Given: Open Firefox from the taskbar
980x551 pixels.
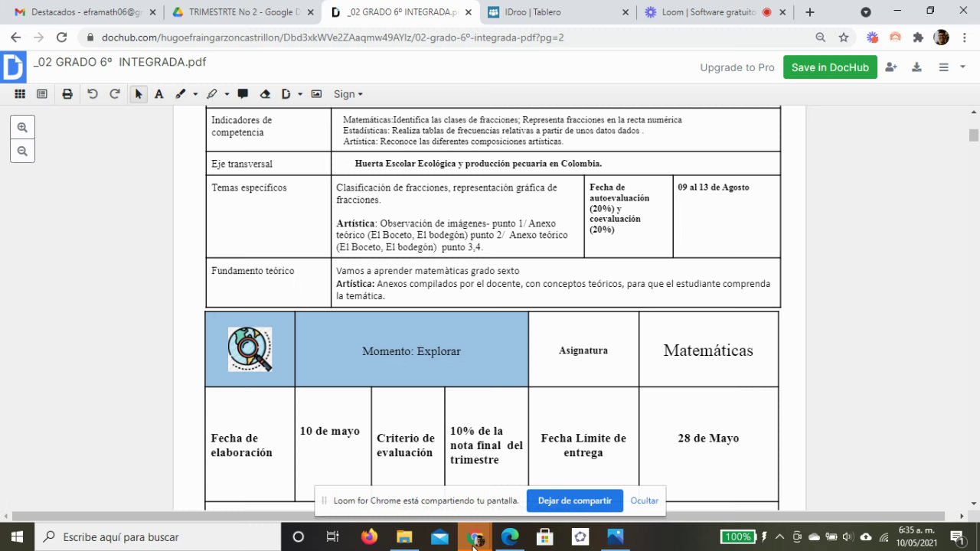Looking at the screenshot, I should point(369,537).
